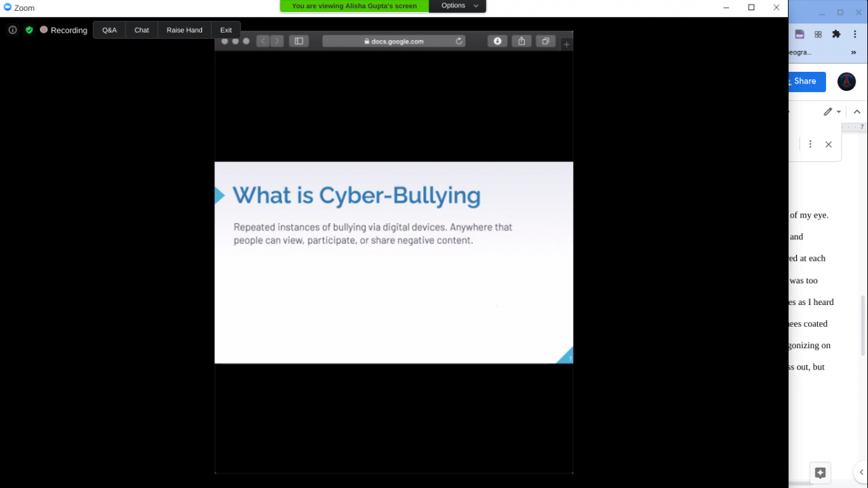The width and height of the screenshot is (868, 488).
Task: Close the Zoom window
Action: 776,7
